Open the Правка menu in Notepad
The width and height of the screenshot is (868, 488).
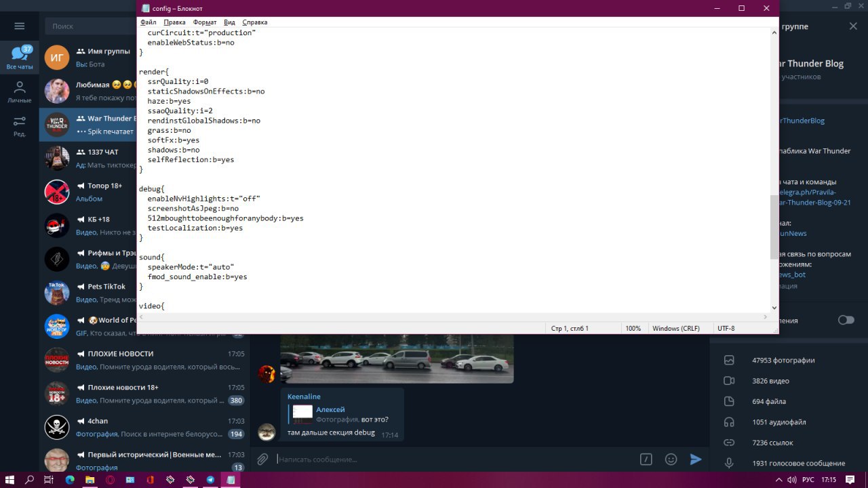[x=175, y=22]
